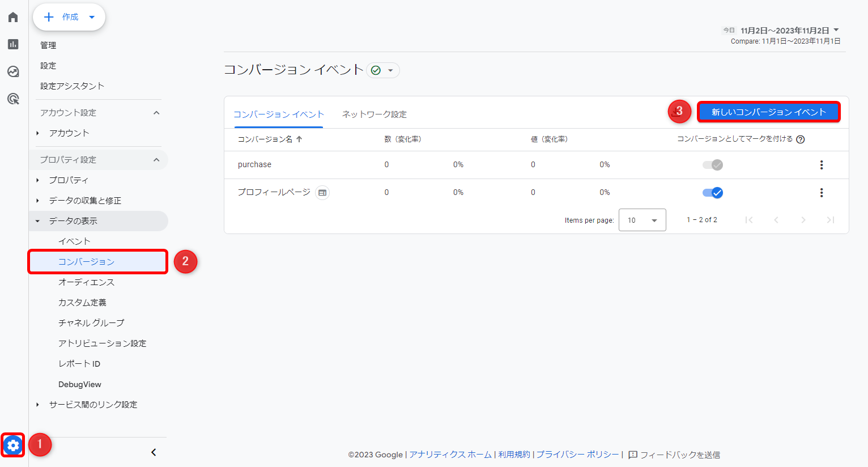The image size is (868, 467).
Task: Open more options menu for プロフィールページ row
Action: point(821,193)
